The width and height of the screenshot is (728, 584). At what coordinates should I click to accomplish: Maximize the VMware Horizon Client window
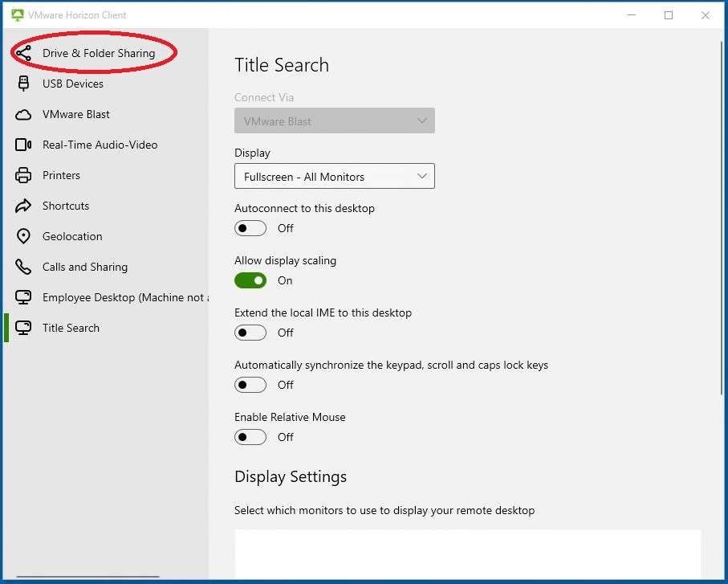[x=669, y=15]
